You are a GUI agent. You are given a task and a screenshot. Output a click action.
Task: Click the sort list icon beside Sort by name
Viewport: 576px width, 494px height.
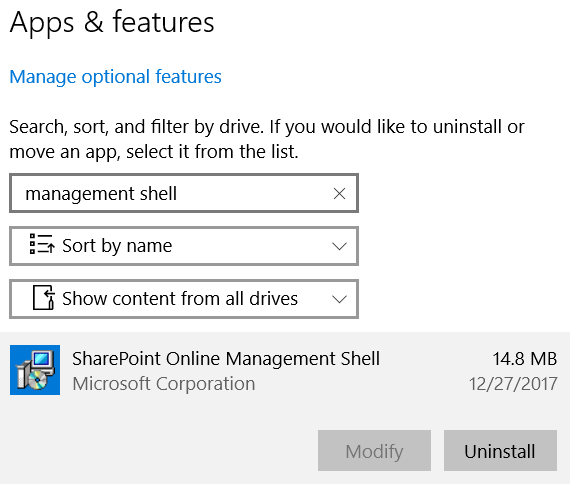pos(42,245)
